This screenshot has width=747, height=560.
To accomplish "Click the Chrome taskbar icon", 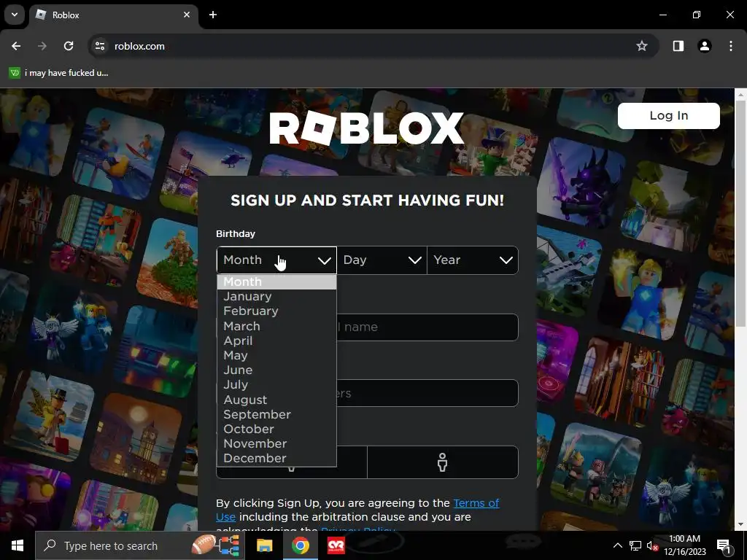I will (x=300, y=545).
